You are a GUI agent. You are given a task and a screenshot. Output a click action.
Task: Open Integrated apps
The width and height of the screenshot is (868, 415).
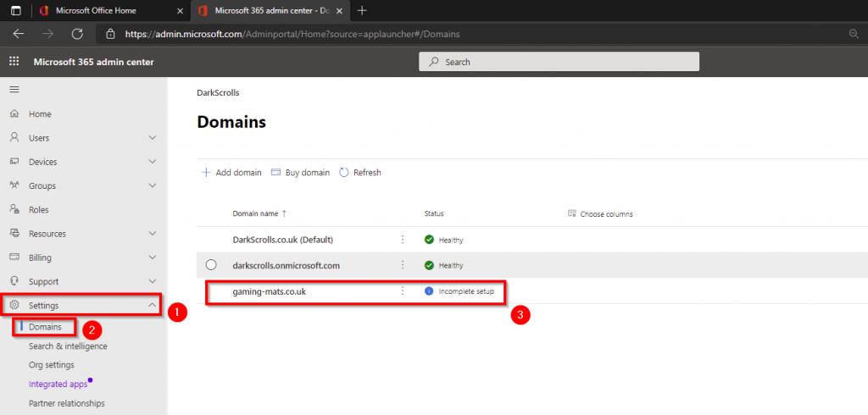pyautogui.click(x=58, y=384)
